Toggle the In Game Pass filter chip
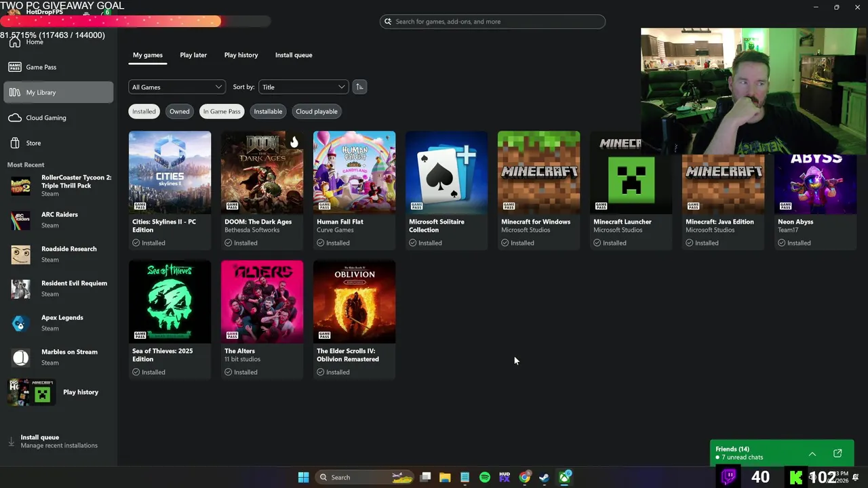 click(x=222, y=111)
